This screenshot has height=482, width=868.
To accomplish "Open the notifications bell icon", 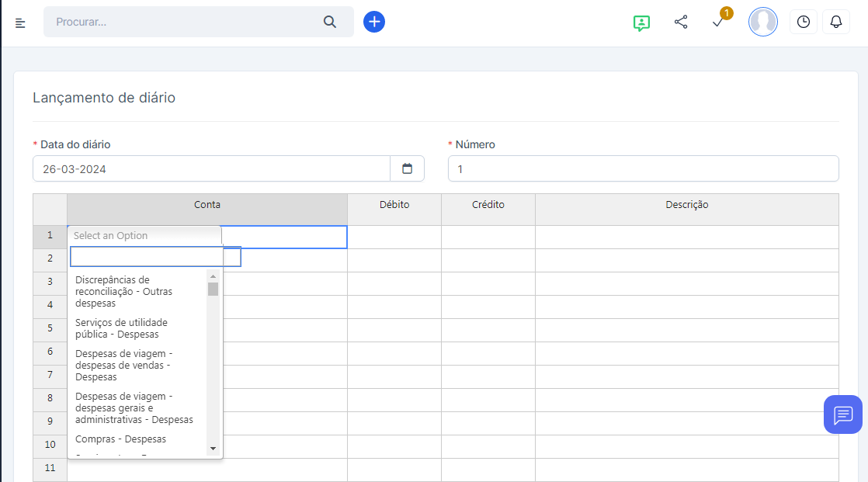I will (836, 22).
